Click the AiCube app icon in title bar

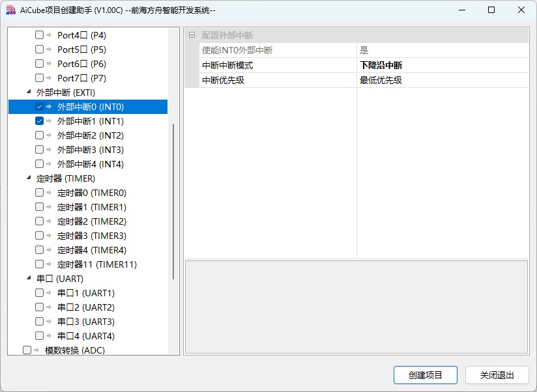click(x=10, y=10)
